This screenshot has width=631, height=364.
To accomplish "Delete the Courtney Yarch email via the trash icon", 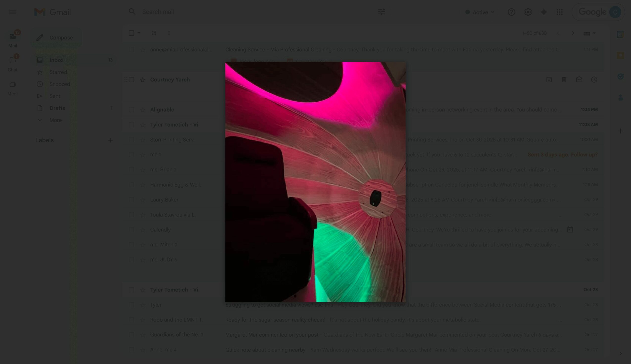I will (x=564, y=79).
